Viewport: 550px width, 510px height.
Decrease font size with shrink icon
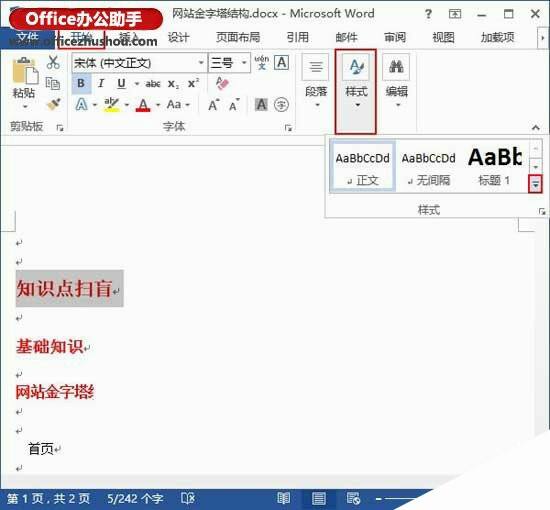234,105
